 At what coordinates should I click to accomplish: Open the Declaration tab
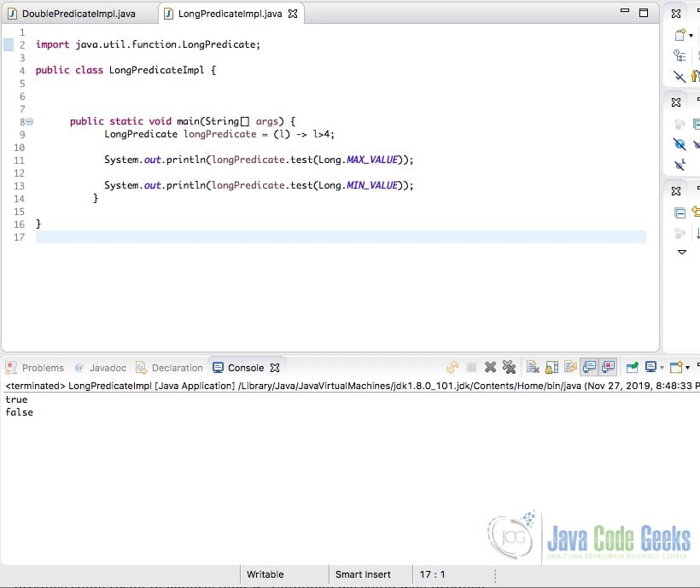click(170, 368)
